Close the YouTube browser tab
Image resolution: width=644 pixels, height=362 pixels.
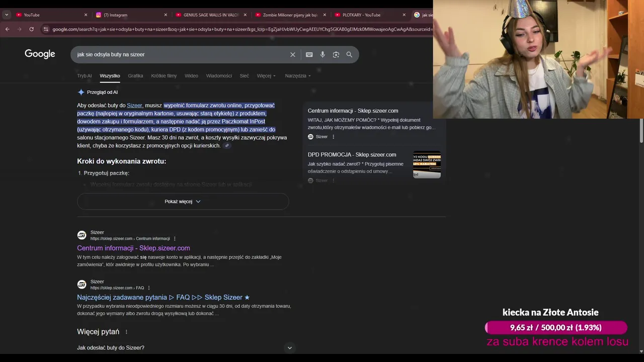[86, 15]
